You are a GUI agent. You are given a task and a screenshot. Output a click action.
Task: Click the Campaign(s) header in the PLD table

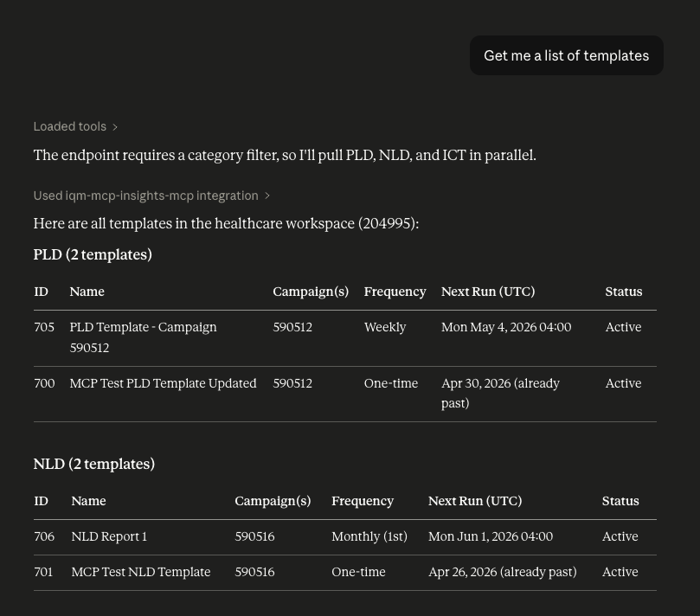tap(311, 292)
